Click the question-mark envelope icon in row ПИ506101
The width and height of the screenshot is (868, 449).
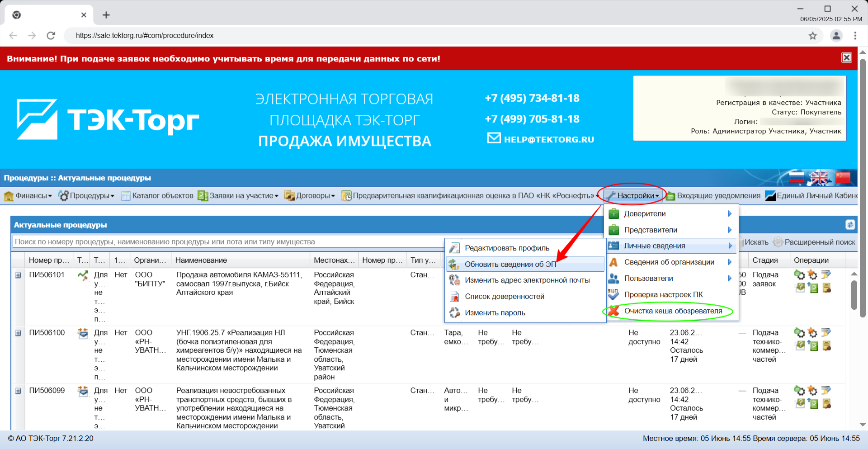800,288
